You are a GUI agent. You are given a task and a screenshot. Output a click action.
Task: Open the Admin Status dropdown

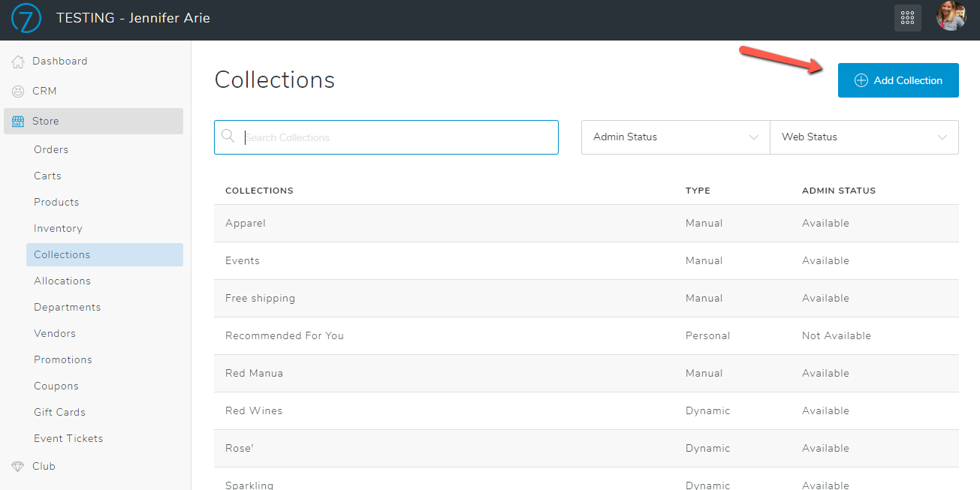(676, 137)
